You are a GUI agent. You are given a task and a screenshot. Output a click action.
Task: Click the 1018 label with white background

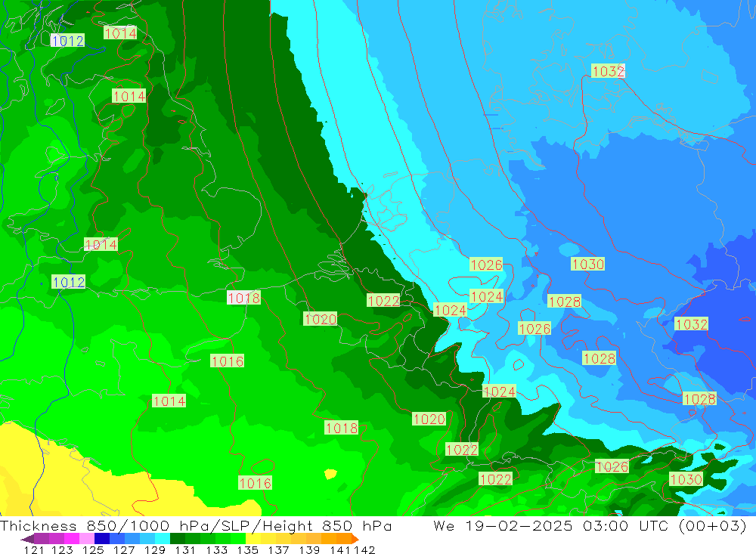(x=243, y=298)
